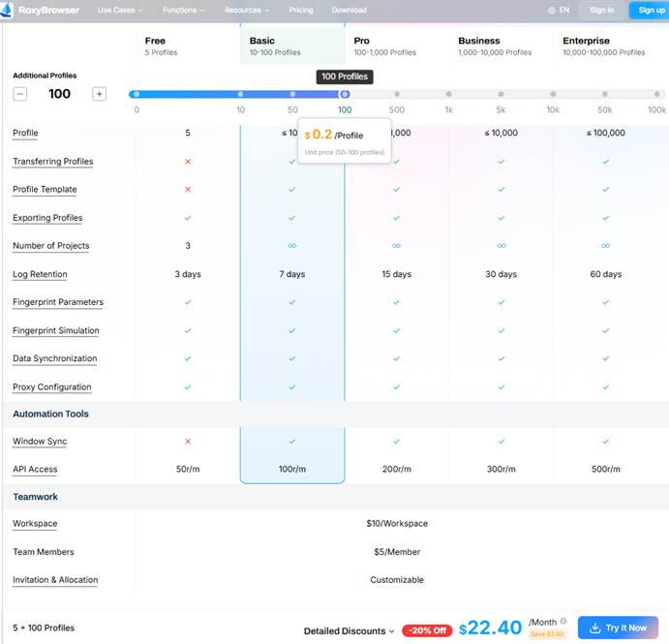Click the $22.40 price text
Image resolution: width=669 pixels, height=644 pixels.
(490, 628)
